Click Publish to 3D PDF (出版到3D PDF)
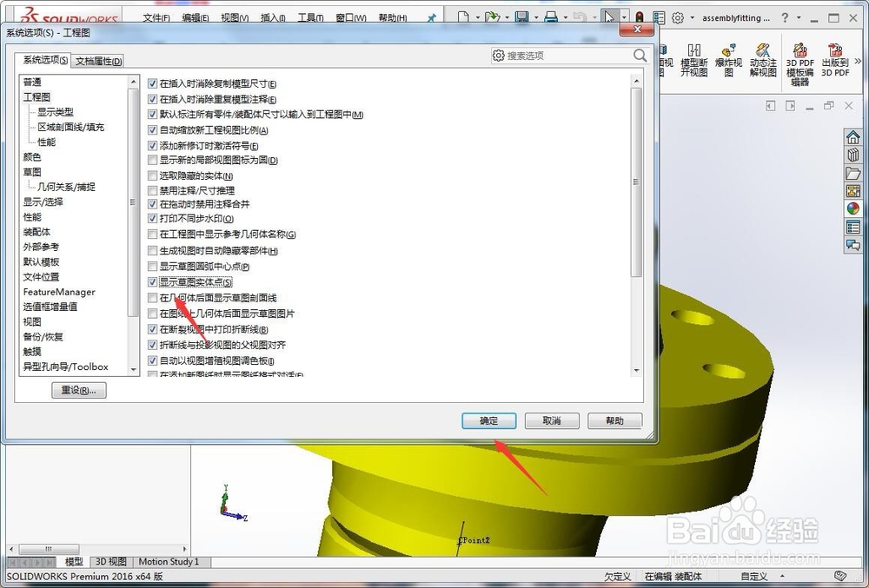869x588 pixels. [835, 60]
